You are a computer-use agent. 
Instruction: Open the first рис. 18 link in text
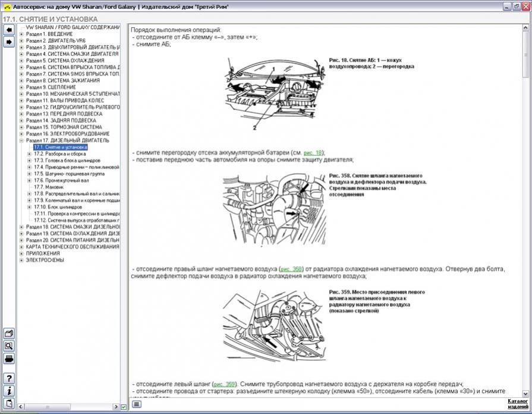tap(313, 153)
